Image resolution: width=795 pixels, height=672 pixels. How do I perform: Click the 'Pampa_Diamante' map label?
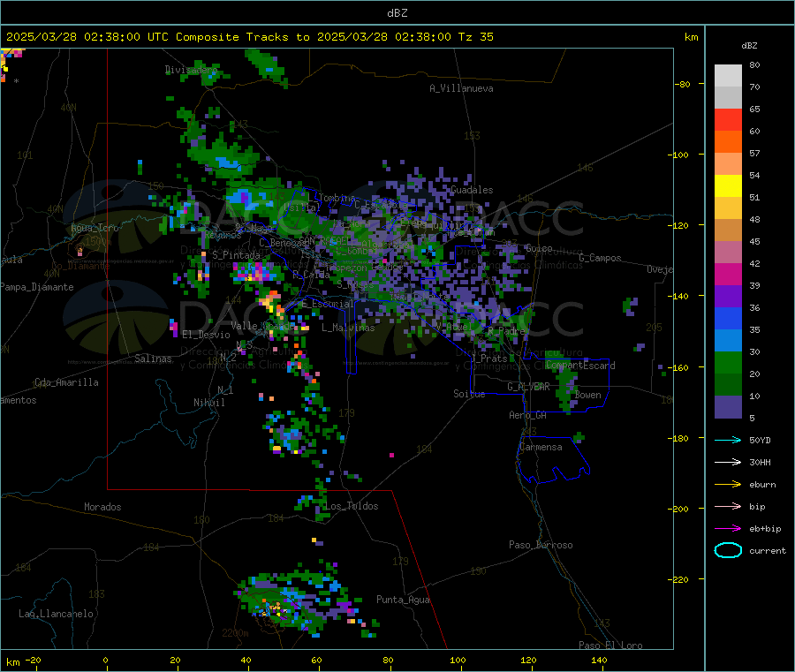[37, 287]
